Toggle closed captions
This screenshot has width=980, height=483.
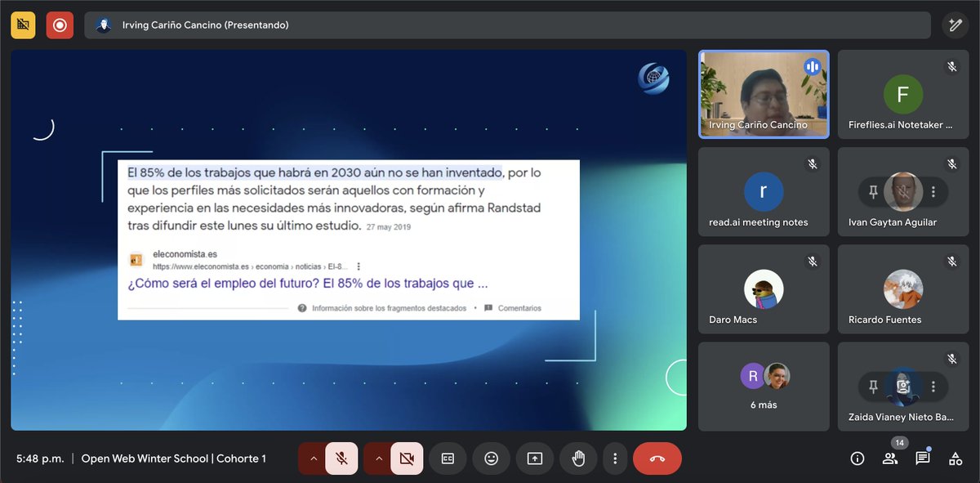tap(448, 458)
